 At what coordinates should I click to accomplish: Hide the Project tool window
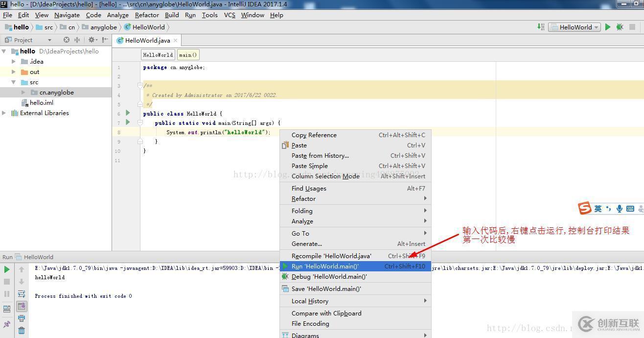[x=105, y=40]
